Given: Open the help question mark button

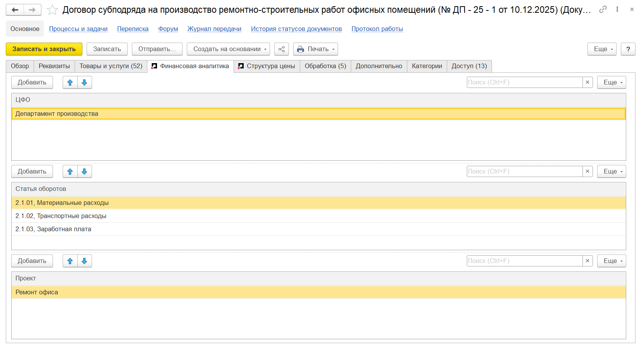Looking at the screenshot, I should click(628, 49).
